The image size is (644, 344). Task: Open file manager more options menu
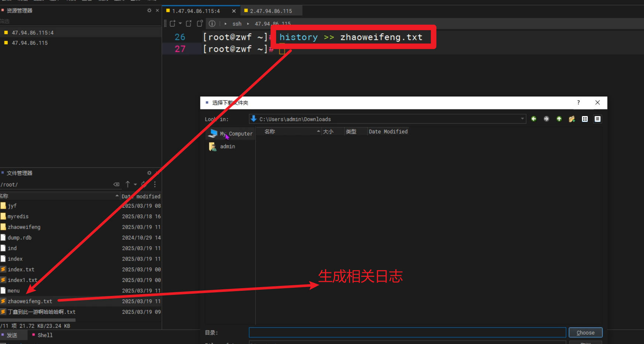(x=155, y=184)
